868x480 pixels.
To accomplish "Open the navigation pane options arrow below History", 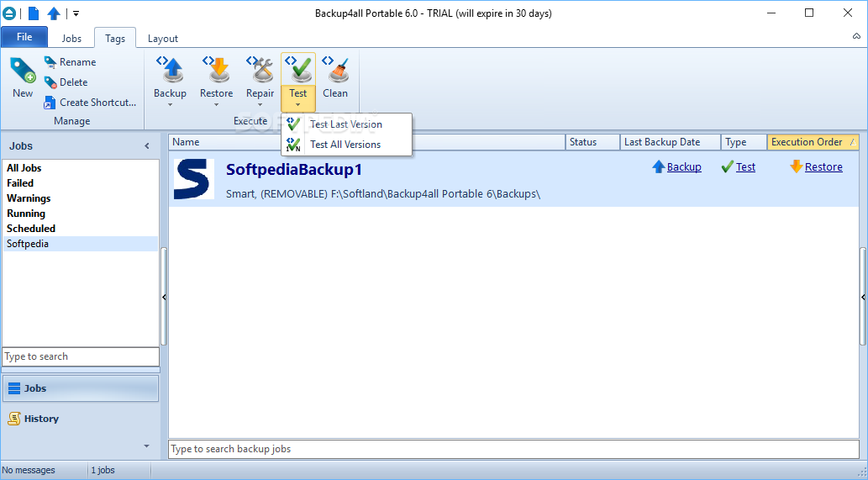I will click(146, 446).
